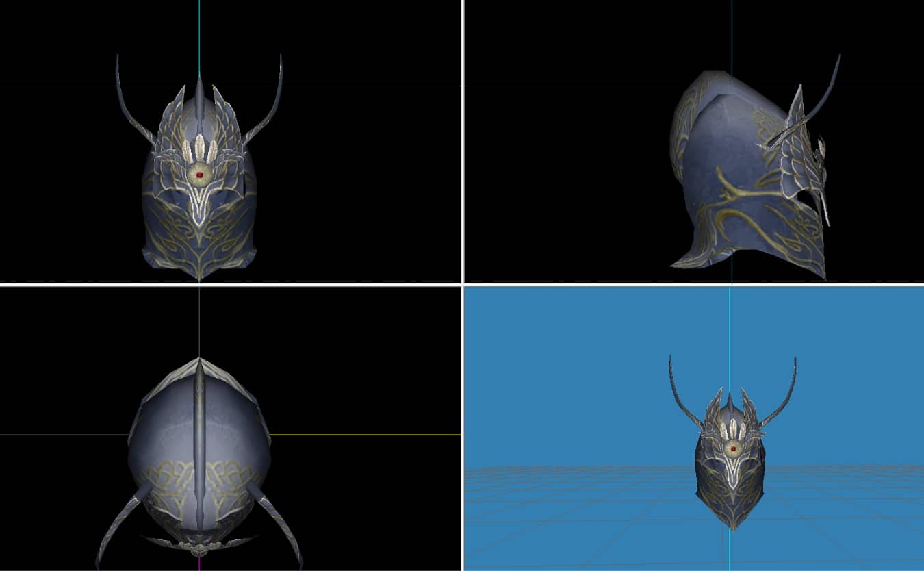Click the left horn in top view
The image size is (924, 571).
point(123,520)
